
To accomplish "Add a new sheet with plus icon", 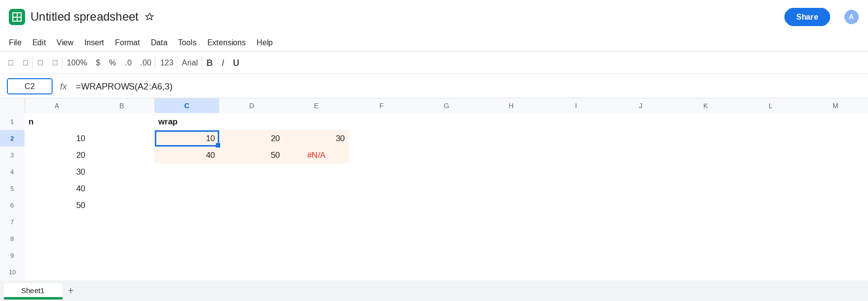I will [x=71, y=291].
